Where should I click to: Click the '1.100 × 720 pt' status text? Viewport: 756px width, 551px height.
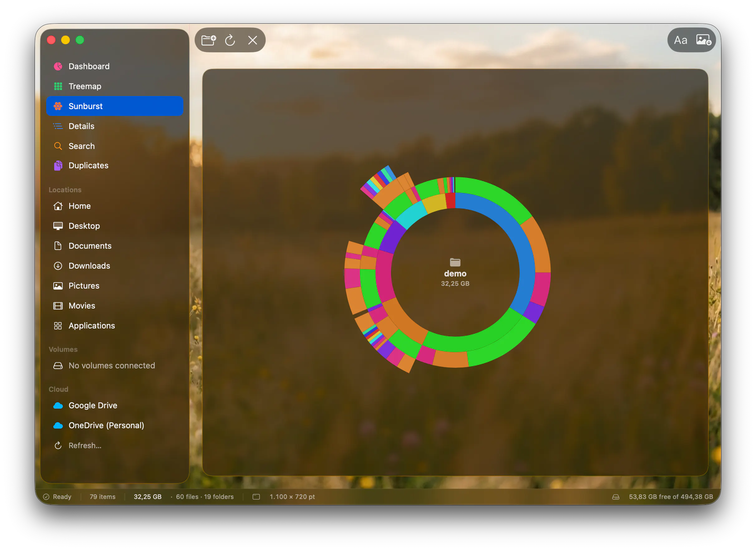[292, 497]
